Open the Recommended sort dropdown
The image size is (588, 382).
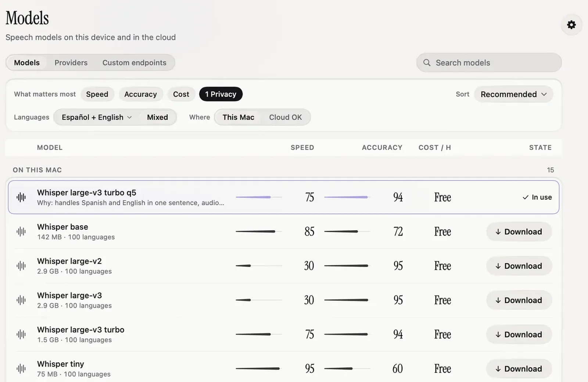point(513,94)
